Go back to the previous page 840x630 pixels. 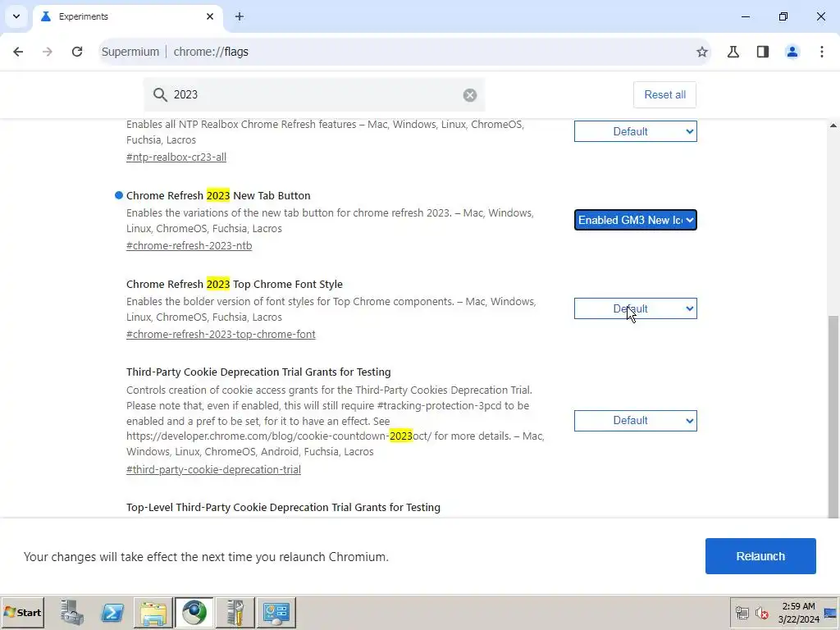tap(18, 52)
